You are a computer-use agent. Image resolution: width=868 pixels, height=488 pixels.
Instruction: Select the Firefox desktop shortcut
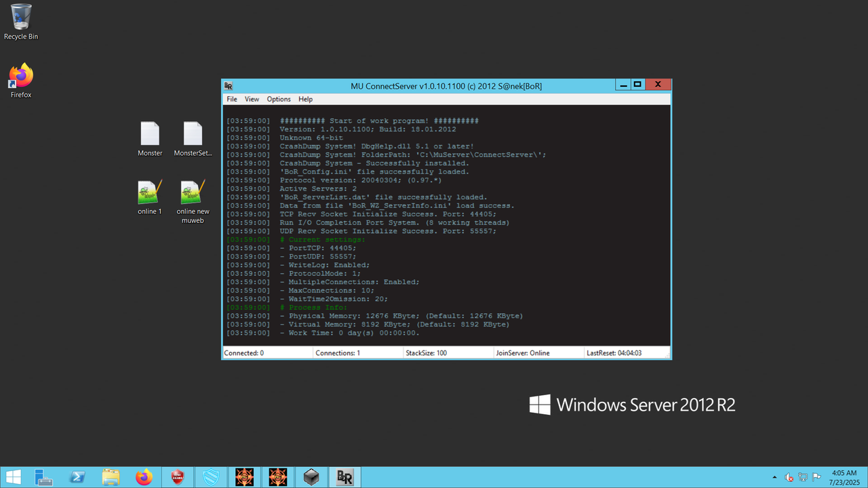(x=21, y=81)
